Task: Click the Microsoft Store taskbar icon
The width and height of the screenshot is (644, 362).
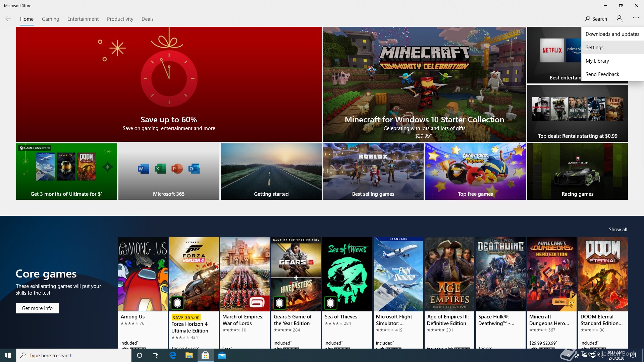Action: click(205, 355)
